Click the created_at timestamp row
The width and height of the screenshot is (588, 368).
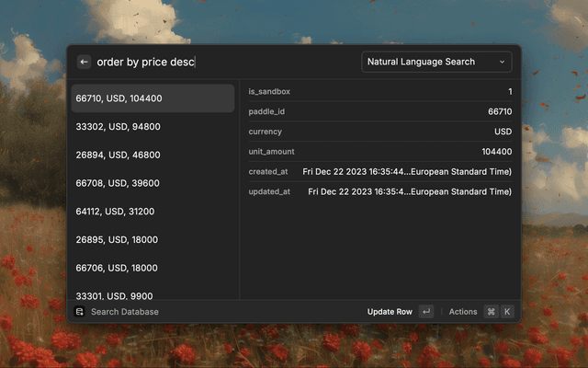click(379, 172)
